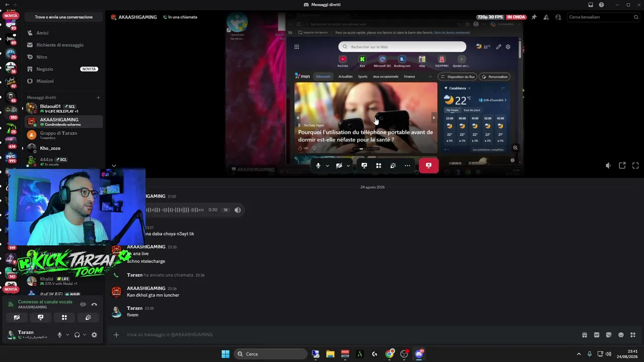Open Google Chrome from the taskbar
This screenshot has width=644, height=362.
[389, 354]
